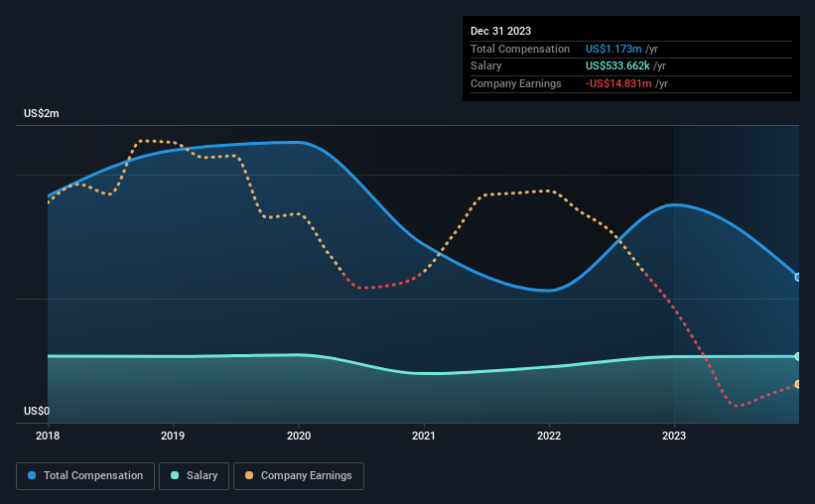Click the US$0 y-axis label
This screenshot has width=815, height=504.
coord(37,411)
